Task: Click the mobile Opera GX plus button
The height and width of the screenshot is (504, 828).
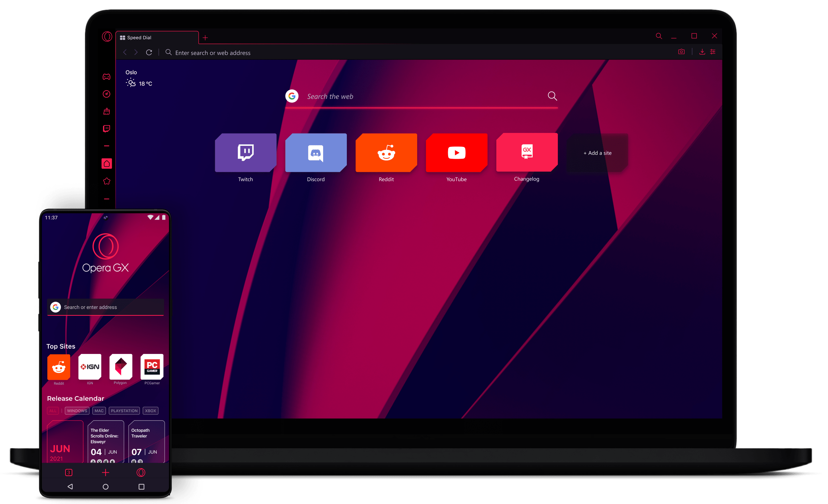Action: (106, 473)
